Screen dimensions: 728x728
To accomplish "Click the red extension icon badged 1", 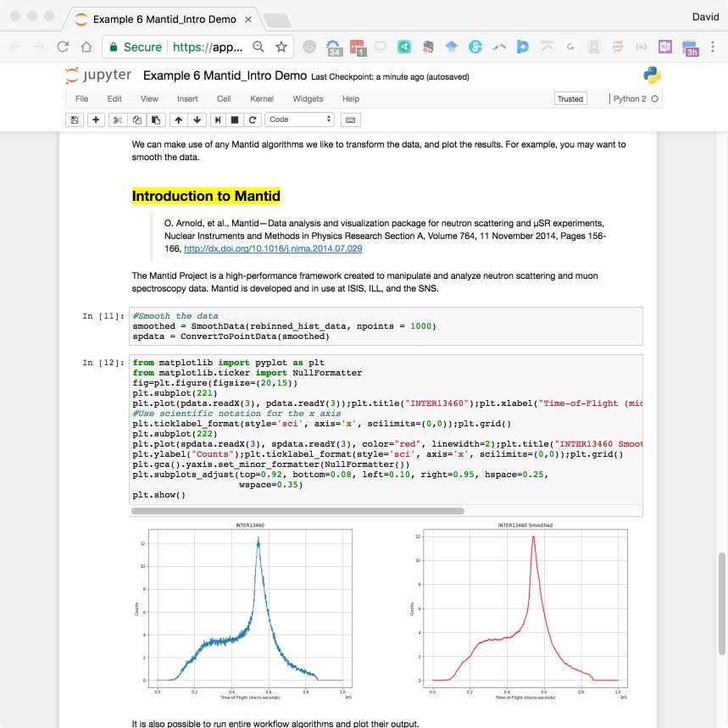I will 358,47.
